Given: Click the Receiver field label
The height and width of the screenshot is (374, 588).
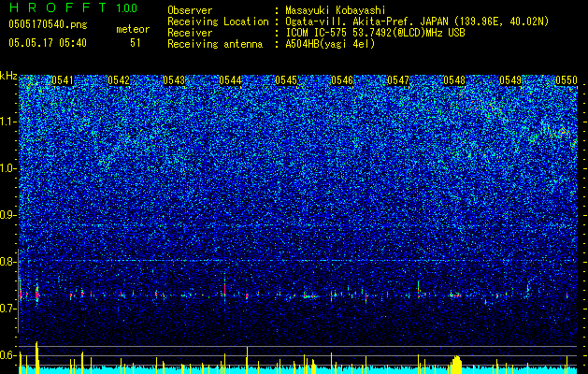Looking at the screenshot, I should (190, 33).
